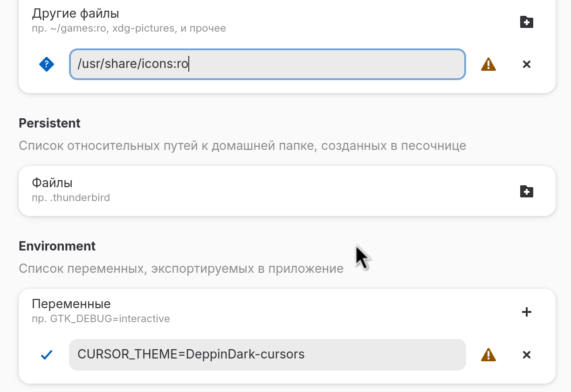Click the hint text пр. .thunderbird
Image resolution: width=571 pixels, height=392 pixels.
[x=71, y=198]
